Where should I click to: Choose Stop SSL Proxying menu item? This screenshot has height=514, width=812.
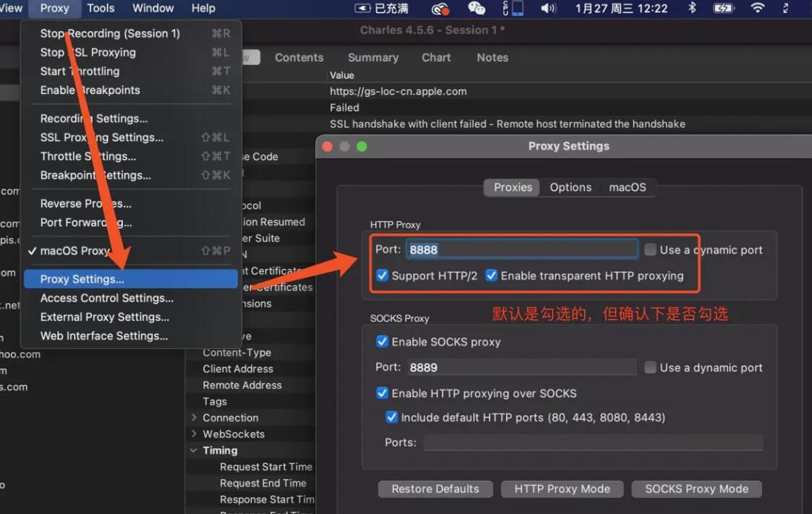(130, 52)
